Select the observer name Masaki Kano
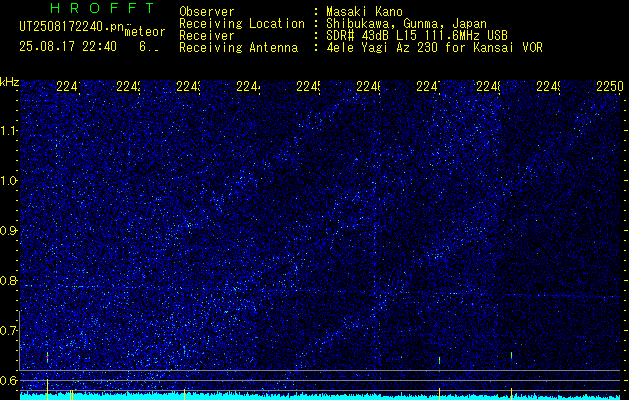This screenshot has height=400, width=629. [x=364, y=12]
